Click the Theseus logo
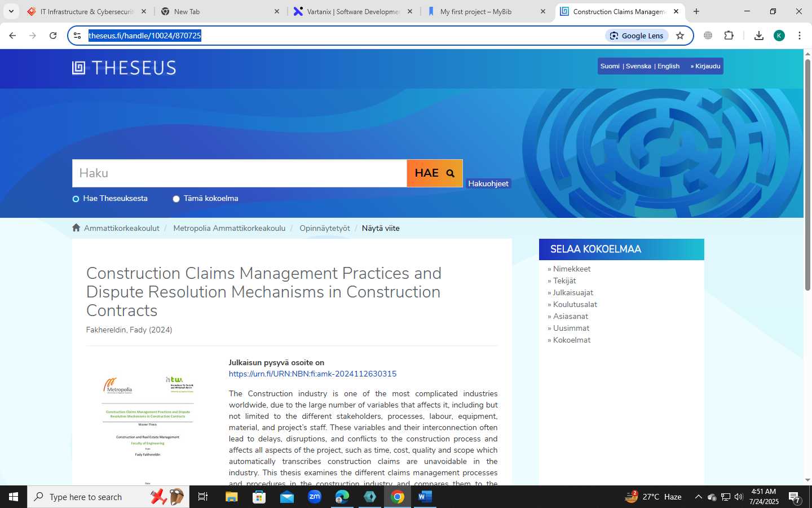The image size is (812, 508). [x=124, y=68]
